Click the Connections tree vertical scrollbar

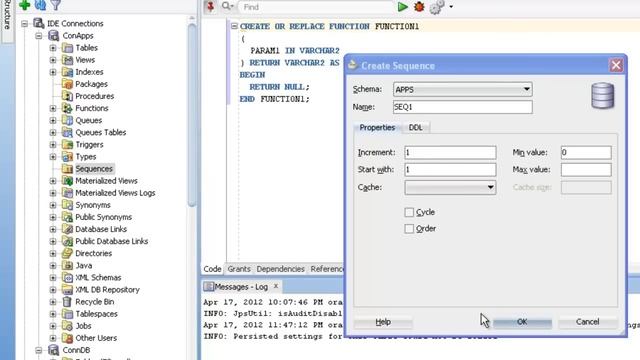click(192, 114)
